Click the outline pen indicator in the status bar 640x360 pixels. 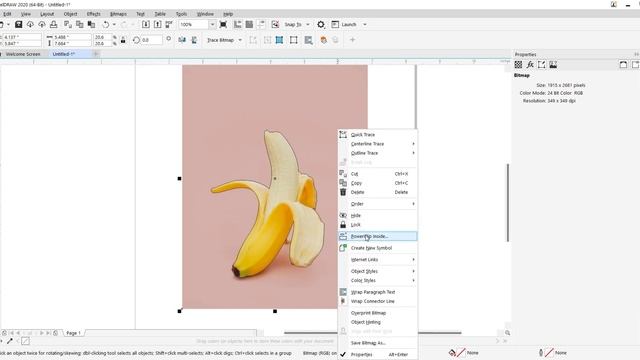coord(541,353)
